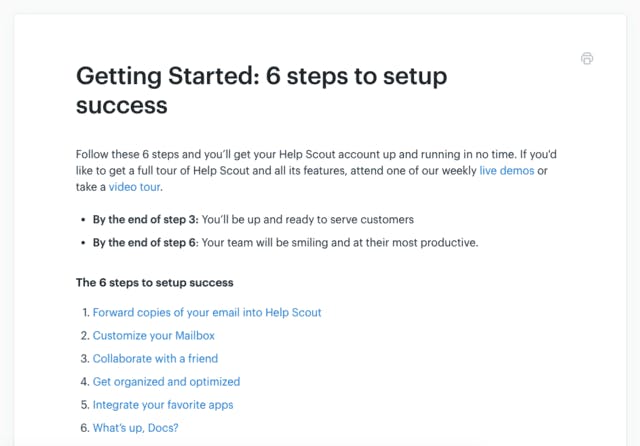Select Get organized and optimized link

166,382
